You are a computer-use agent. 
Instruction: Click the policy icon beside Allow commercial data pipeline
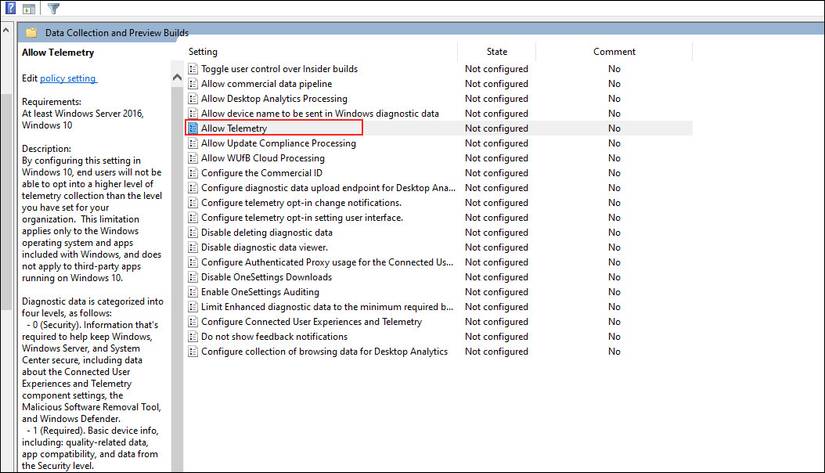pyautogui.click(x=193, y=84)
